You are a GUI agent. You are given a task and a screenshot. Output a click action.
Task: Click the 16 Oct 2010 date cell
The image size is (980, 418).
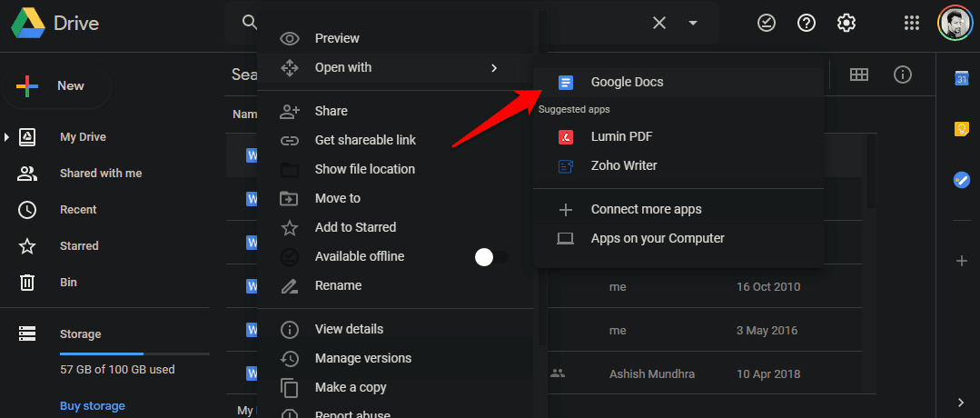pos(768,287)
